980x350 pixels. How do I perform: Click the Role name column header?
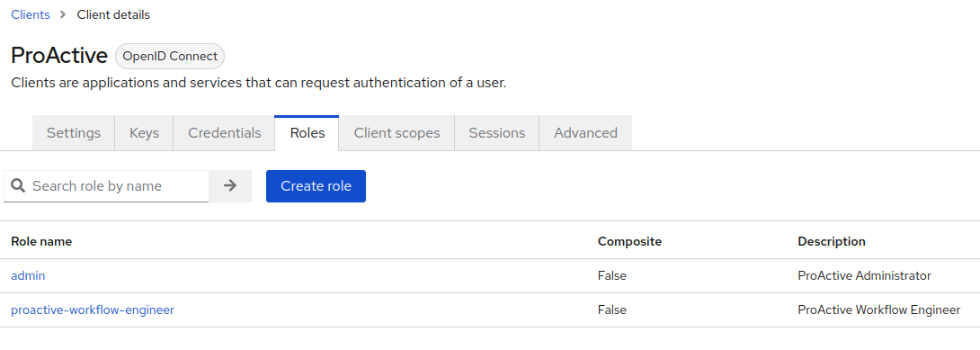click(41, 241)
